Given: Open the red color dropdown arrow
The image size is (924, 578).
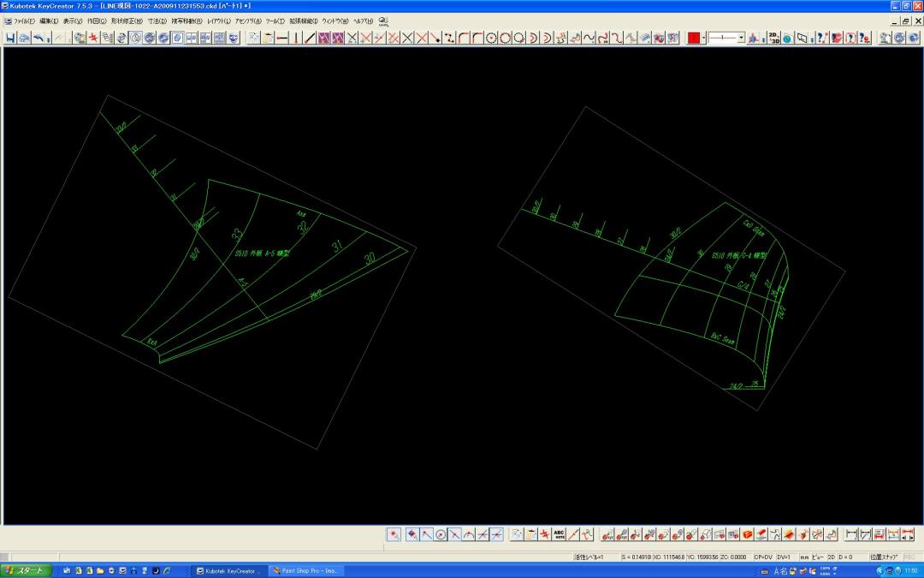Looking at the screenshot, I should point(703,38).
